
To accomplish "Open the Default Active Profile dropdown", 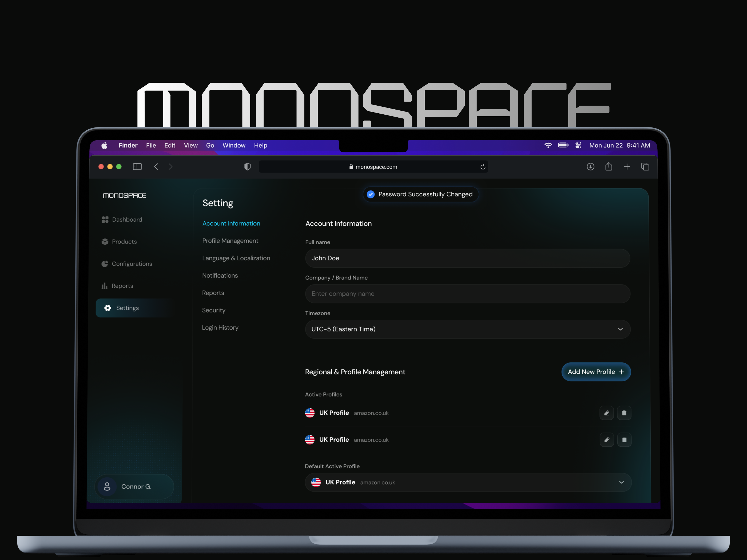I will pyautogui.click(x=621, y=482).
